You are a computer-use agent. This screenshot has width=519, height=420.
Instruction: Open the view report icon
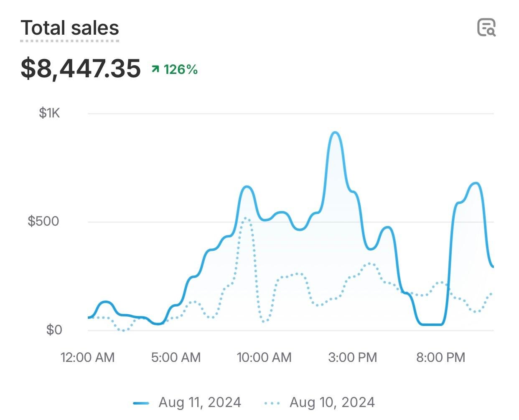(486, 28)
